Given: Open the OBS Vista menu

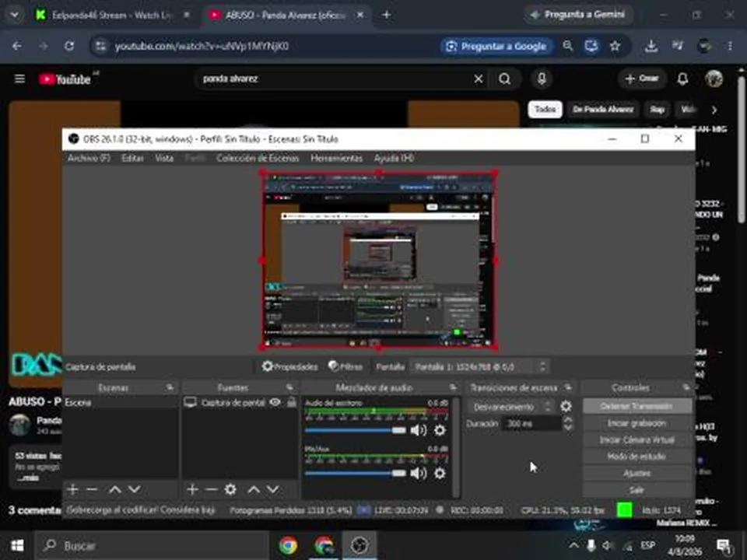Looking at the screenshot, I should point(164,158).
